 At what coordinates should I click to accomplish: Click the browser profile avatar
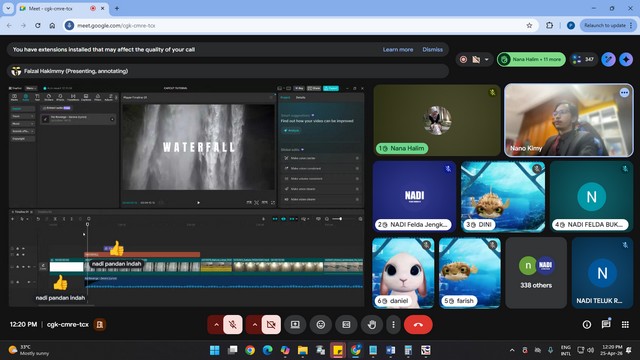(x=571, y=25)
